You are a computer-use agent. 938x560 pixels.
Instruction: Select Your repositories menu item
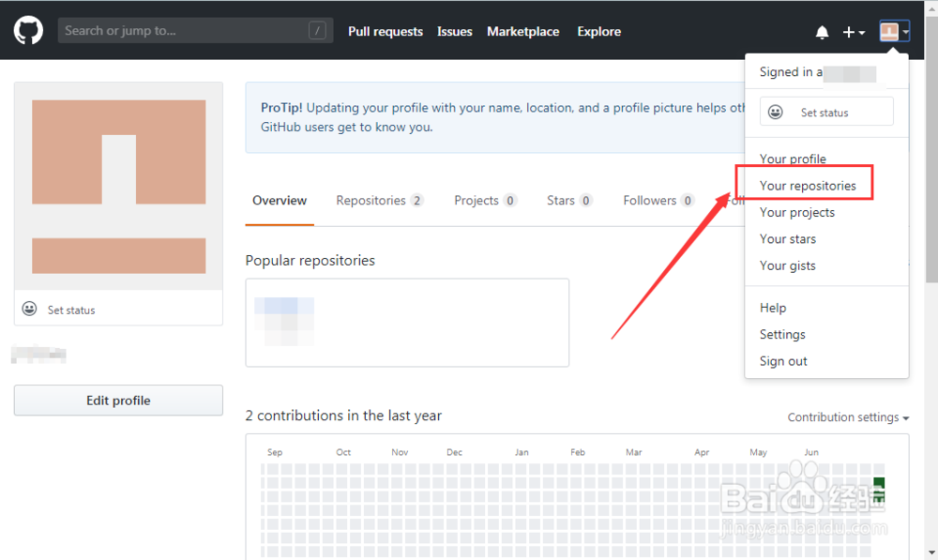(x=808, y=186)
